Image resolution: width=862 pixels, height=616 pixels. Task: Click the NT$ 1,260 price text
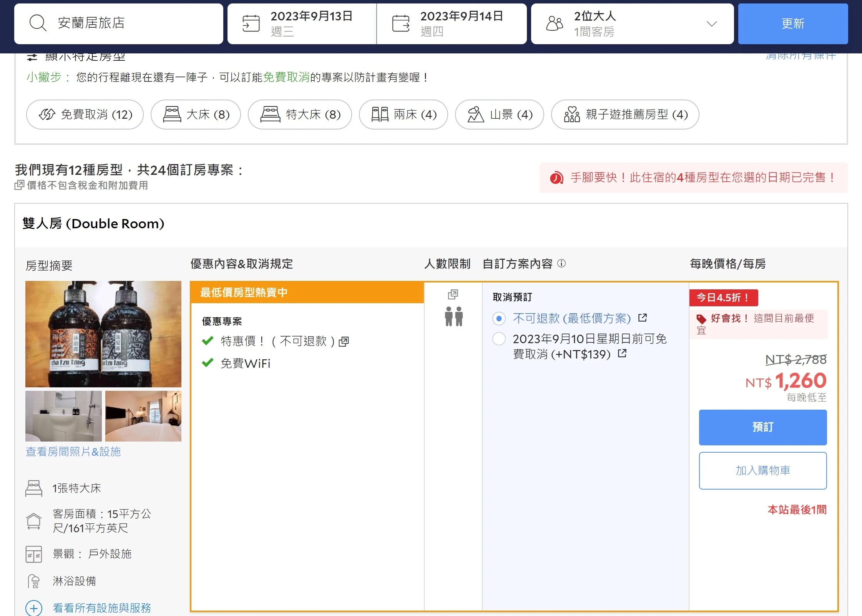[x=786, y=381]
